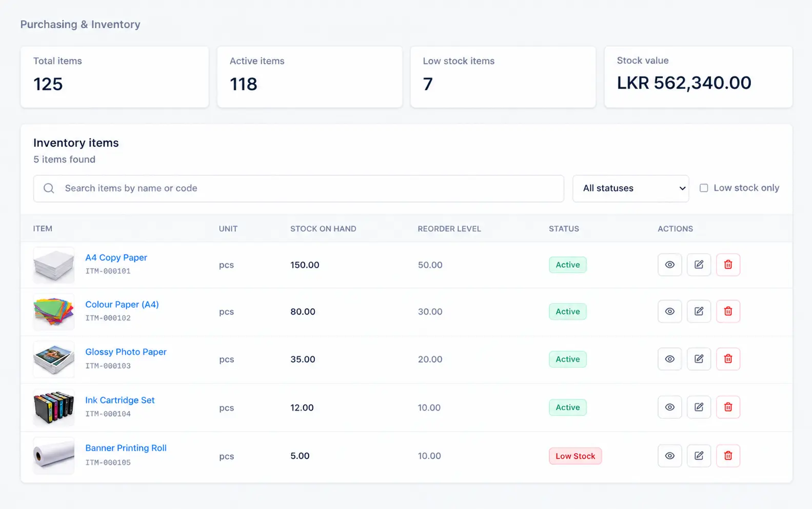Screen dimensions: 812x509
Task: Delete the A4 Copy Paper item
Action: coord(728,264)
